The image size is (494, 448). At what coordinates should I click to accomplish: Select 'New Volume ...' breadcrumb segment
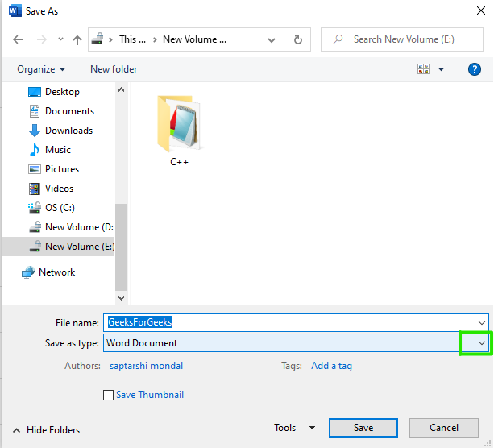click(194, 39)
